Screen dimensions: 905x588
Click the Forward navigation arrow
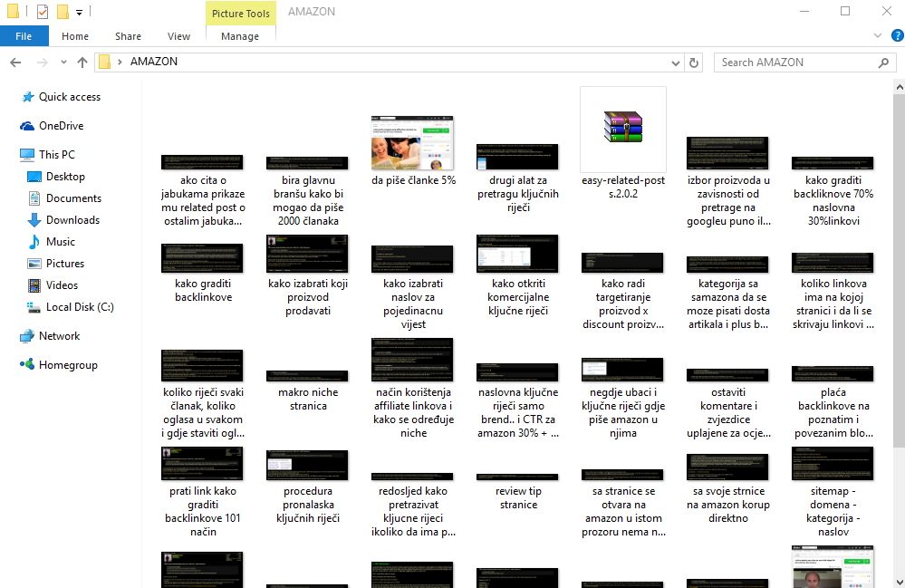pos(43,63)
